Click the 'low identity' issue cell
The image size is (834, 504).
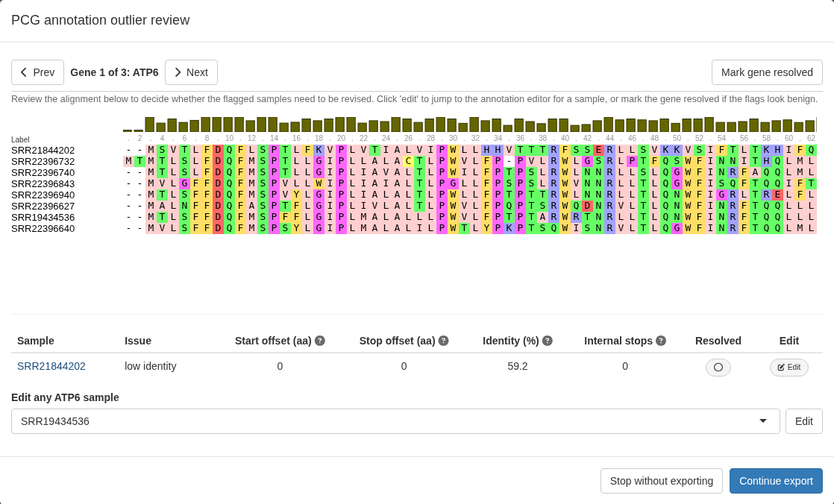pos(151,366)
